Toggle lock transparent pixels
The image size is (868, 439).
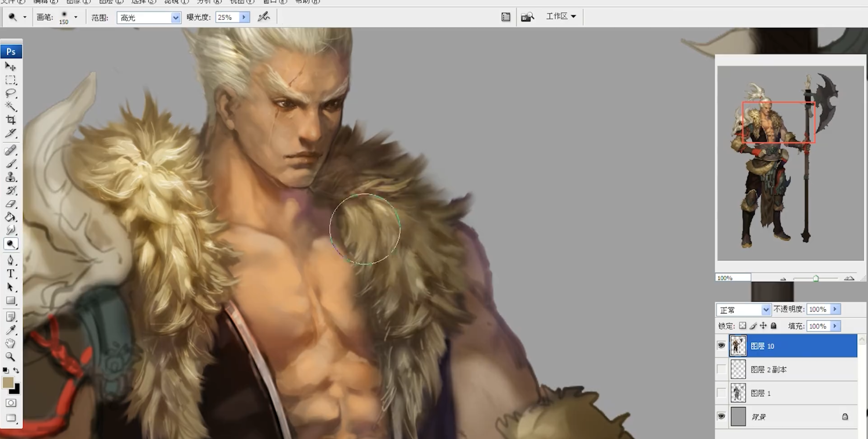[x=742, y=326]
